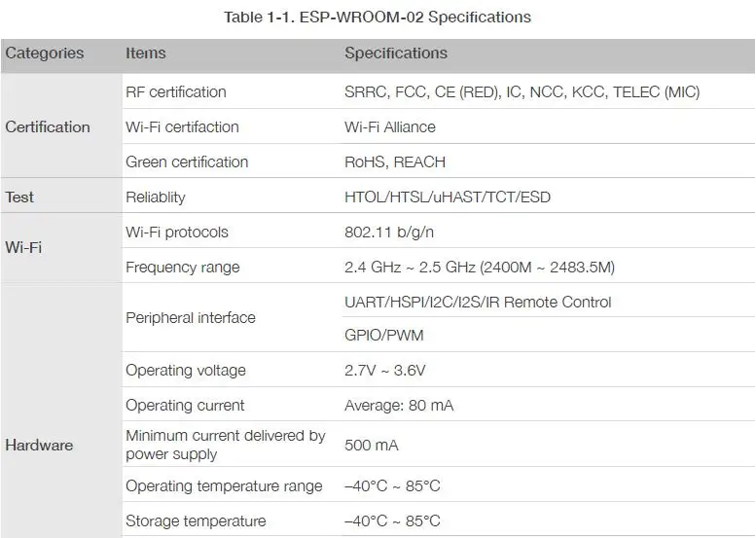Click the Operating voltage 2.7V ~ 3.6V value

pyautogui.click(x=384, y=371)
